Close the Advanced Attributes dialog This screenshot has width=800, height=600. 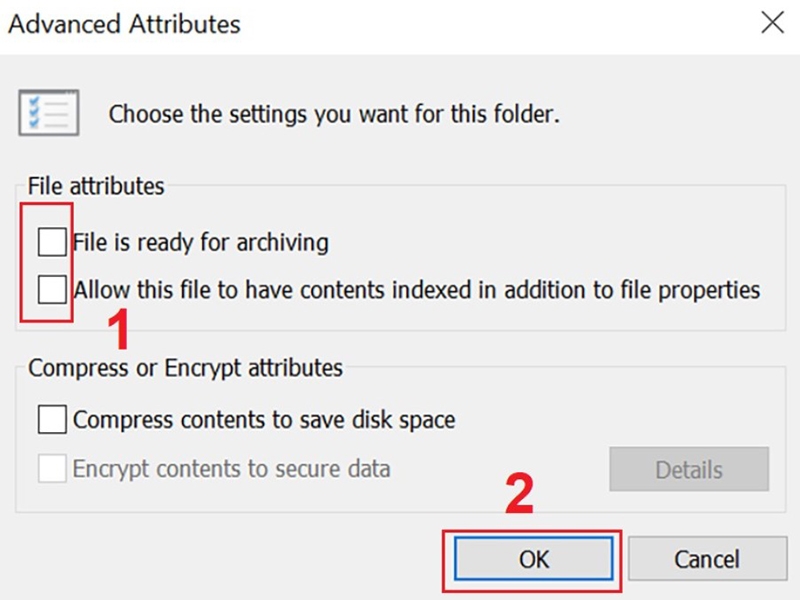[x=772, y=23]
